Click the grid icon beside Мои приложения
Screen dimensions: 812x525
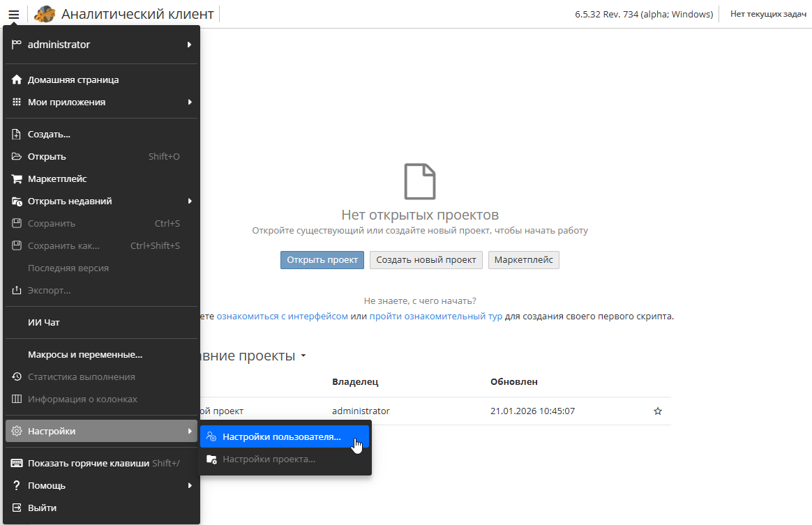point(16,102)
